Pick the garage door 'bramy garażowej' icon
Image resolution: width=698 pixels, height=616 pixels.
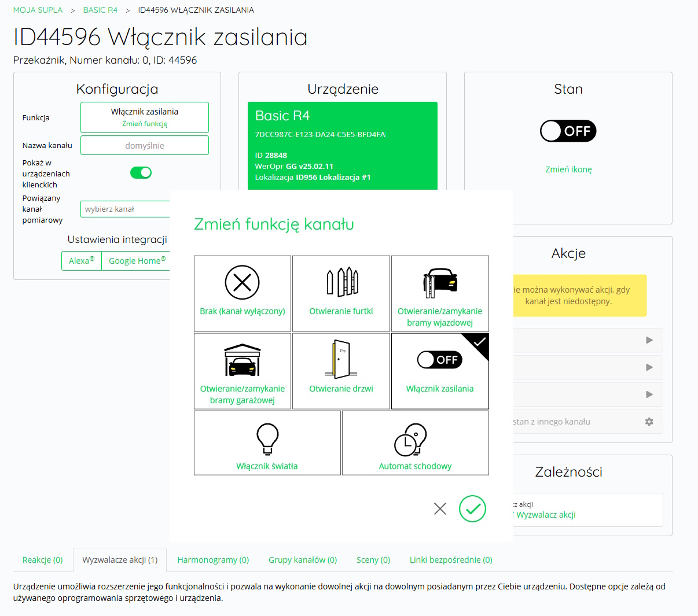coord(242,360)
